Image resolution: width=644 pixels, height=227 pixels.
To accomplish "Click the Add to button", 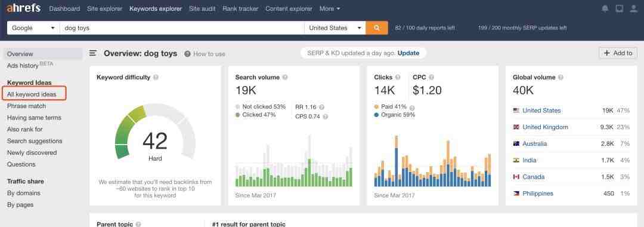I will click(618, 53).
